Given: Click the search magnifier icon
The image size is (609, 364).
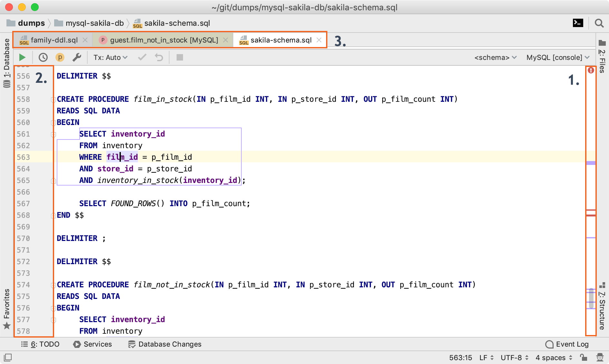Looking at the screenshot, I should tap(599, 23).
